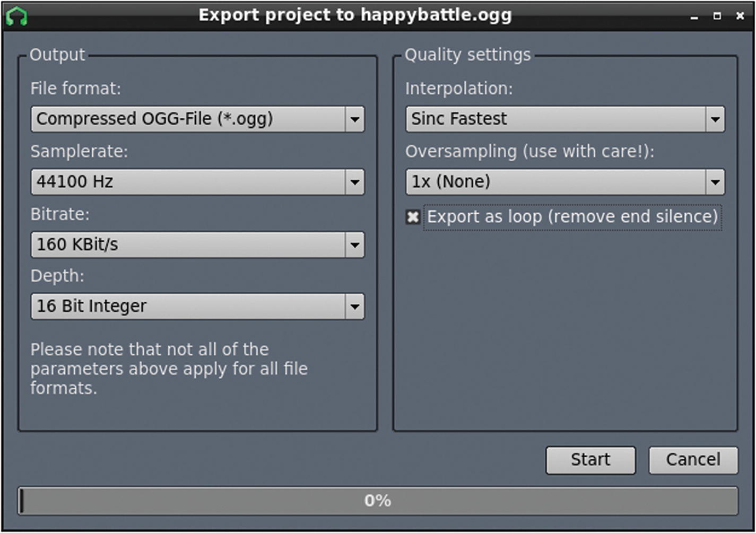Viewport: 756px width, 533px height.
Task: Click the LMMS headphone logo icon
Action: [x=16, y=16]
